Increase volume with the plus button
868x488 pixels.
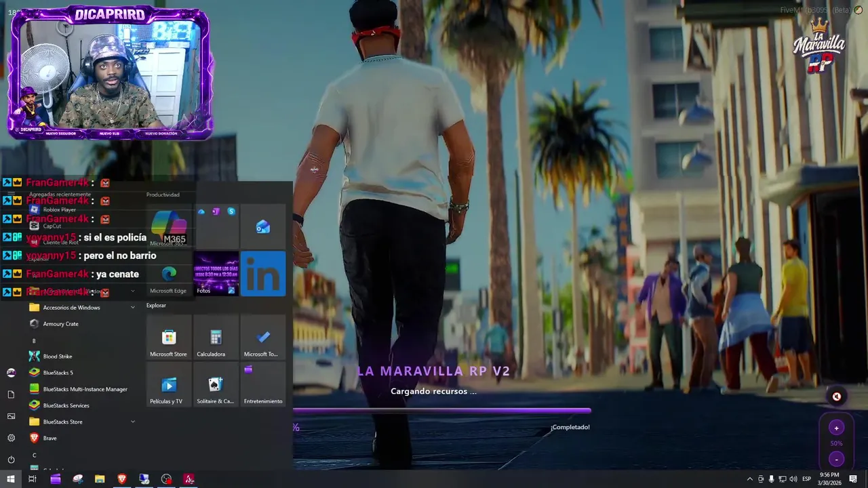pyautogui.click(x=836, y=428)
